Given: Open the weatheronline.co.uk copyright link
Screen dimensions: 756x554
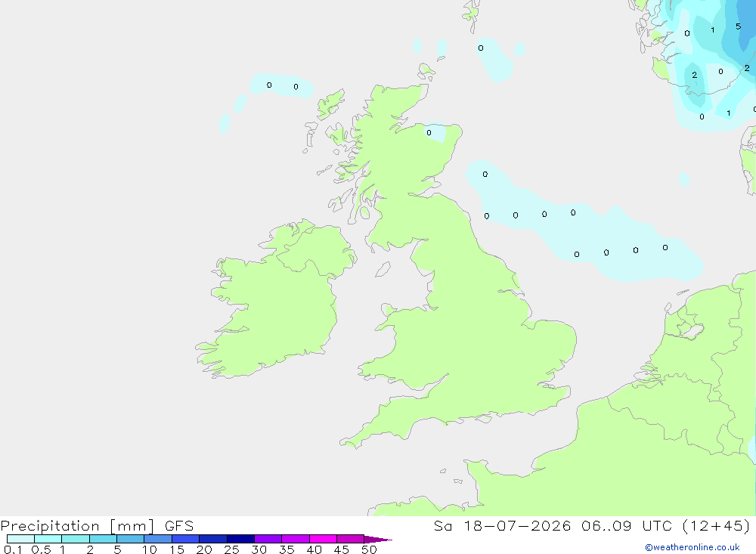Looking at the screenshot, I should click(692, 547).
